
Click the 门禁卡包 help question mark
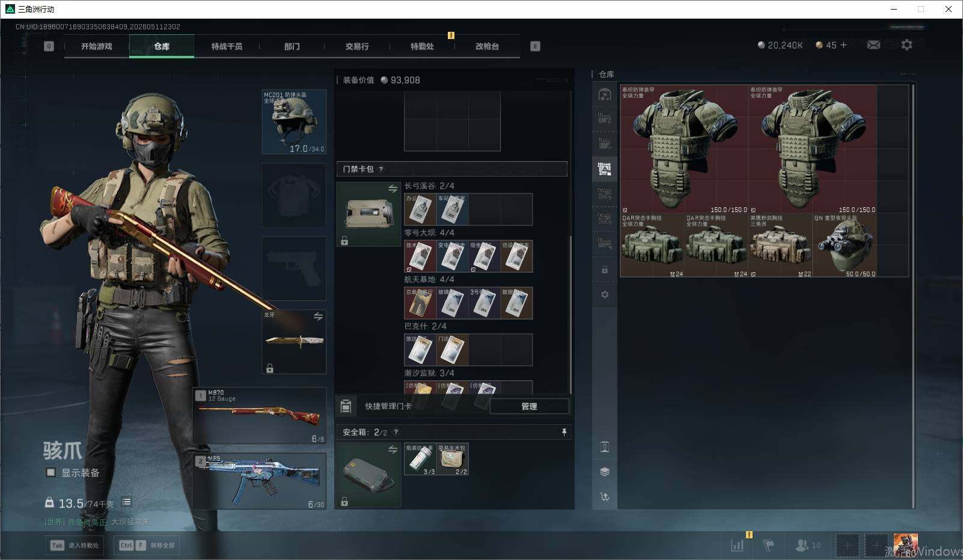[381, 169]
